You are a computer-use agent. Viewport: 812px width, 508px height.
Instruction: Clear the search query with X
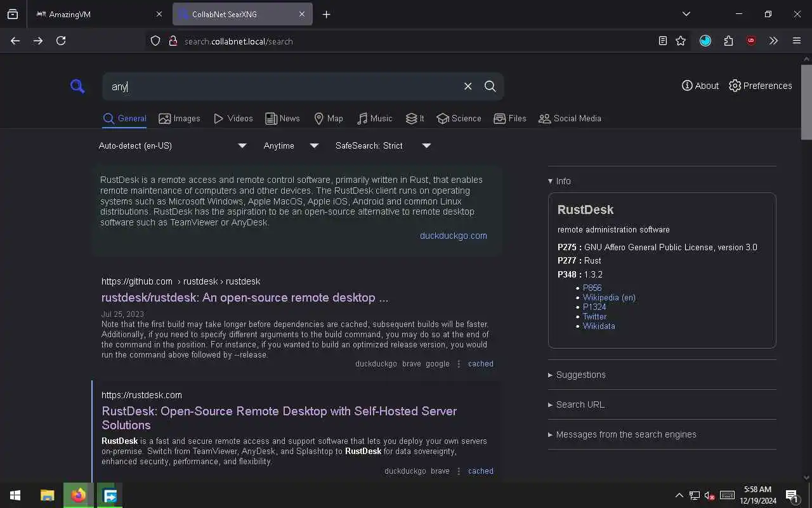[468, 86]
